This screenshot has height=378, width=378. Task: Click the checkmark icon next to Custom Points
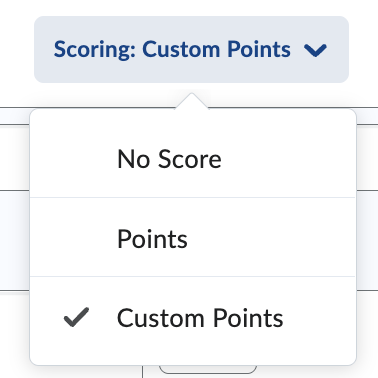click(x=76, y=317)
